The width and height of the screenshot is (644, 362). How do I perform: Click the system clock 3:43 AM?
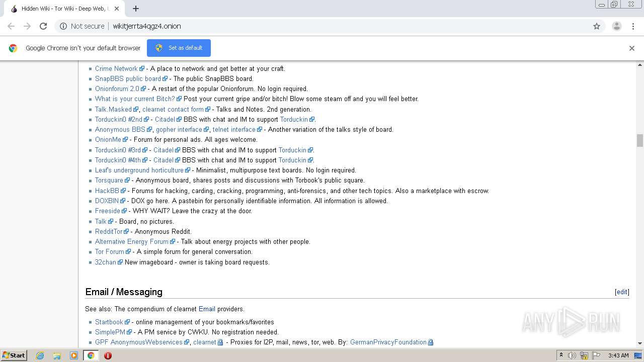(618, 355)
